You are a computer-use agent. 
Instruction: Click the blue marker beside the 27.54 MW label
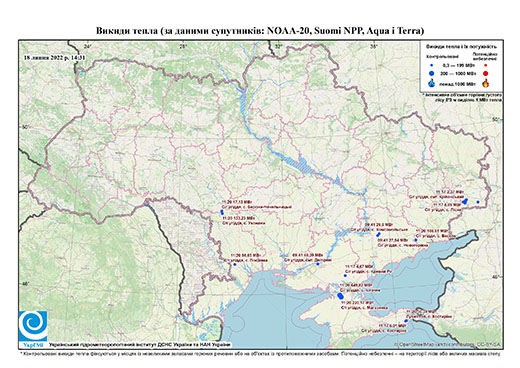click(416, 240)
